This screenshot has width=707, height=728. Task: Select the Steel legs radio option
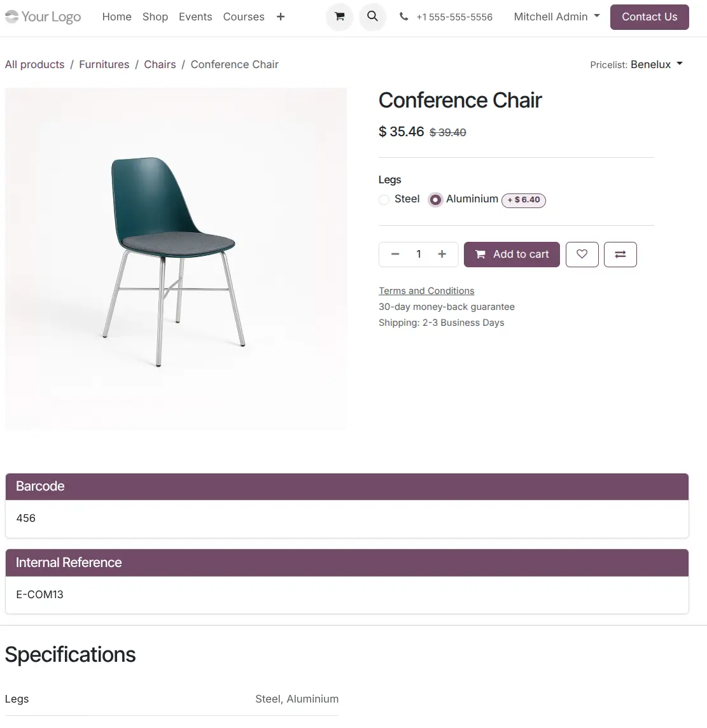(384, 200)
